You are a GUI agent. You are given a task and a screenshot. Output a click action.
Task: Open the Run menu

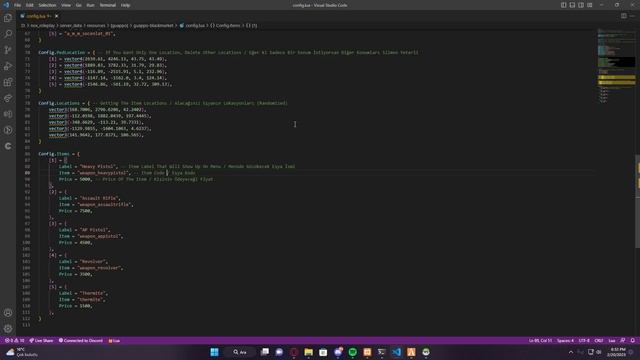tap(90, 5)
